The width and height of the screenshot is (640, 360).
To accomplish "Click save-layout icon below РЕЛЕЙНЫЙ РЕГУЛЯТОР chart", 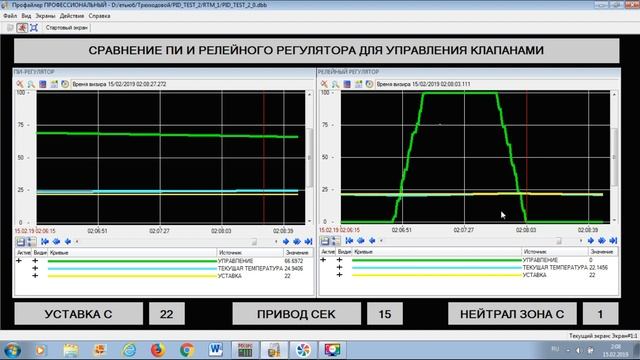I will pyautogui.click(x=325, y=241).
